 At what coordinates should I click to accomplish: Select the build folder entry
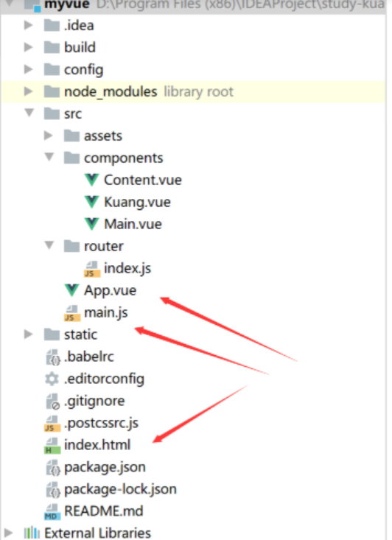click(80, 47)
